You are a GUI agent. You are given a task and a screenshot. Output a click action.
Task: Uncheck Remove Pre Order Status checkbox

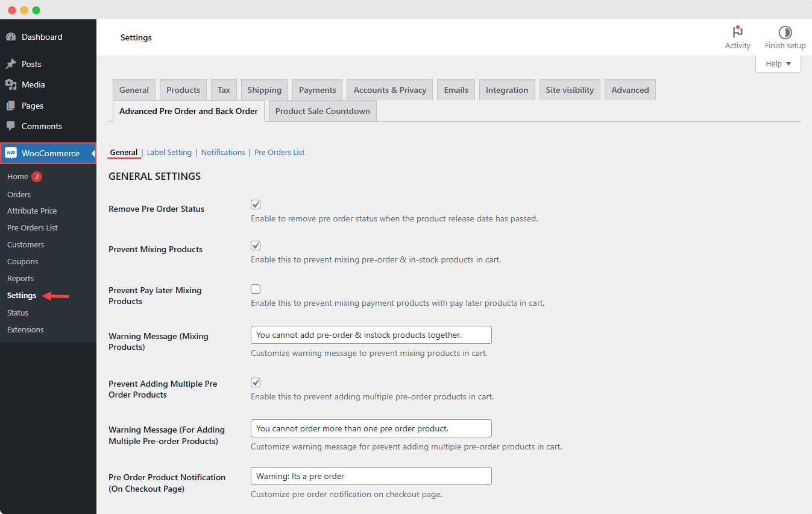[x=256, y=205]
